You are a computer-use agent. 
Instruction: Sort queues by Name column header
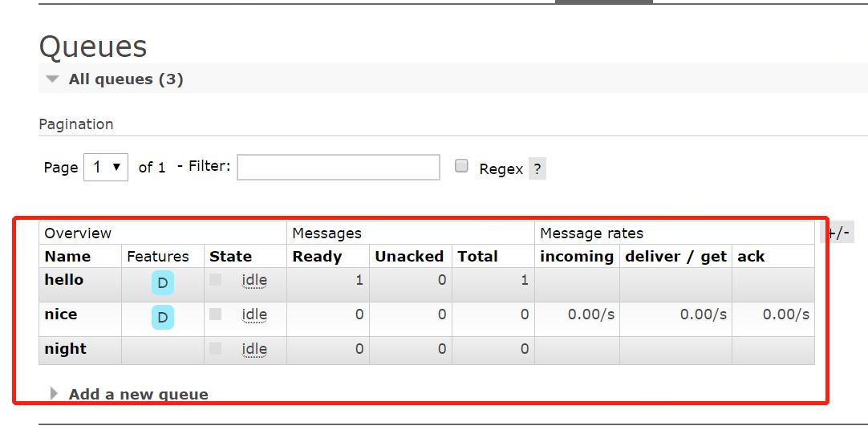point(67,257)
